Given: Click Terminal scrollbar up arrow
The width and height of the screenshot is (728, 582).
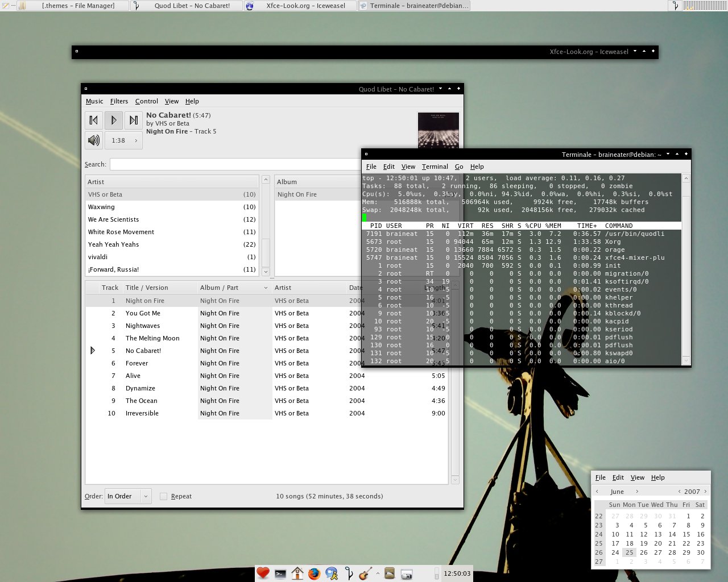Looking at the screenshot, I should (x=686, y=178).
